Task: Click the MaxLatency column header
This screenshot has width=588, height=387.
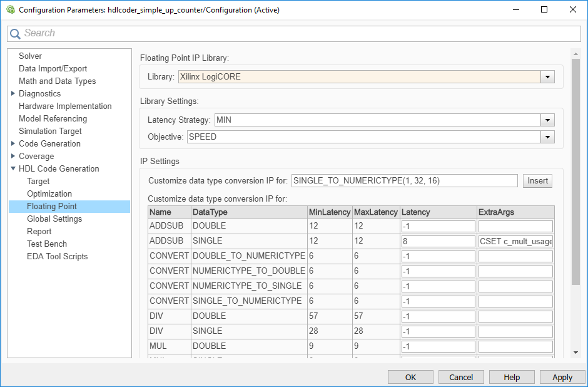Action: [376, 212]
